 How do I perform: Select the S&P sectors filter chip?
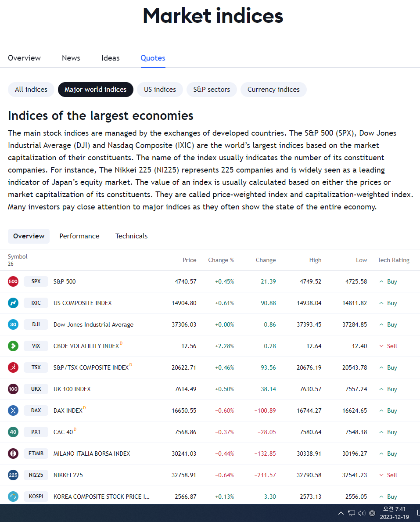tap(212, 90)
